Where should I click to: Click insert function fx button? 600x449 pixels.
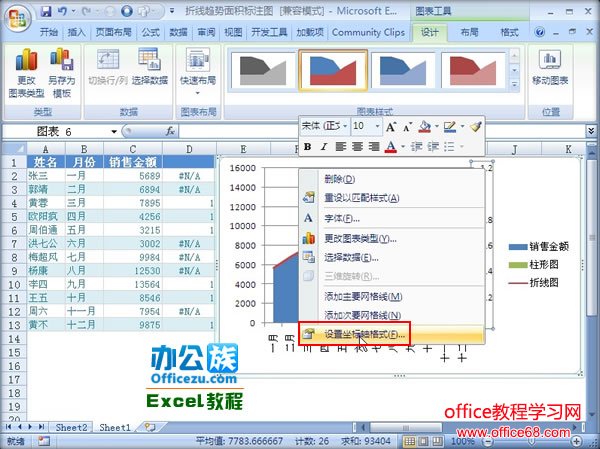pyautogui.click(x=170, y=131)
